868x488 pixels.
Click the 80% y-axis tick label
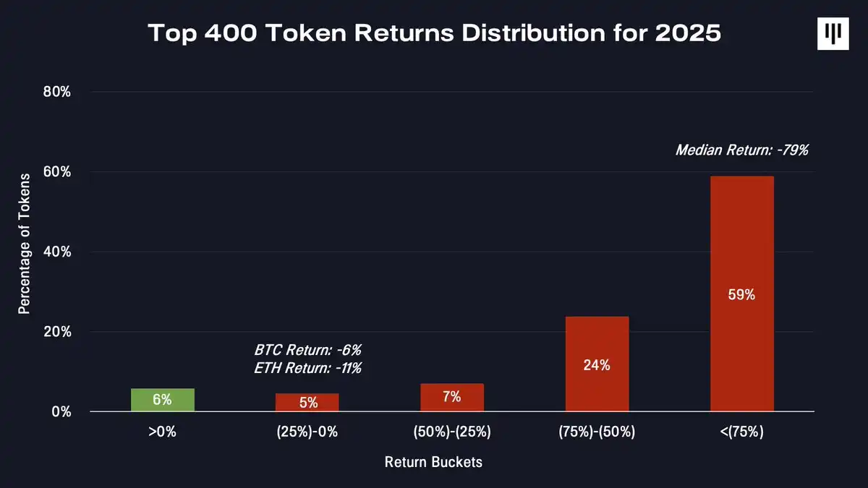pyautogui.click(x=56, y=92)
